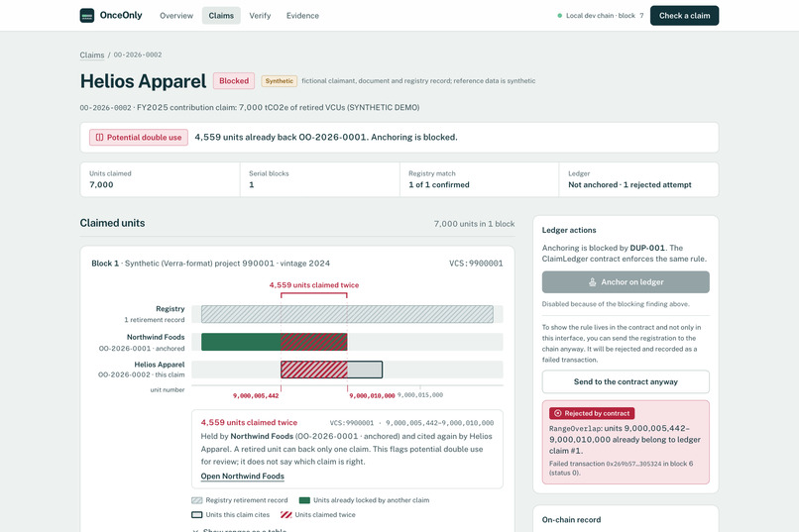Click the red Blocked status badge
The height and width of the screenshot is (532, 799).
pos(234,81)
